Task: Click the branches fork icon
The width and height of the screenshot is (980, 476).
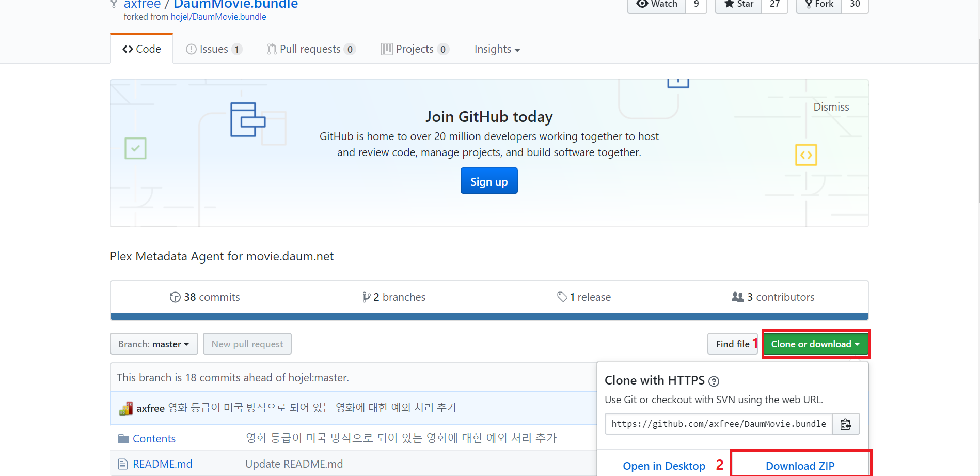Action: 366,297
